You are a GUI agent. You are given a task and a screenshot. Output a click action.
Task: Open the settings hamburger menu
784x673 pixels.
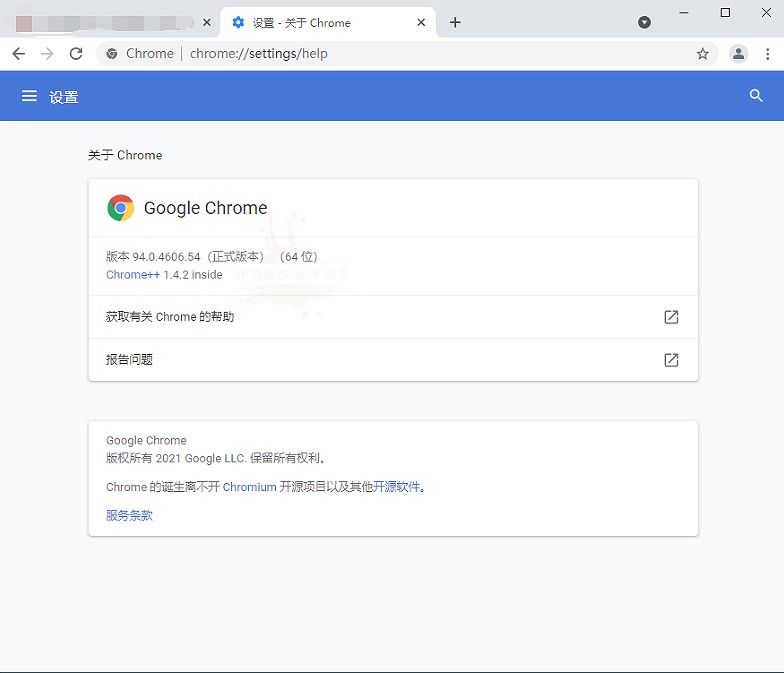pos(29,96)
